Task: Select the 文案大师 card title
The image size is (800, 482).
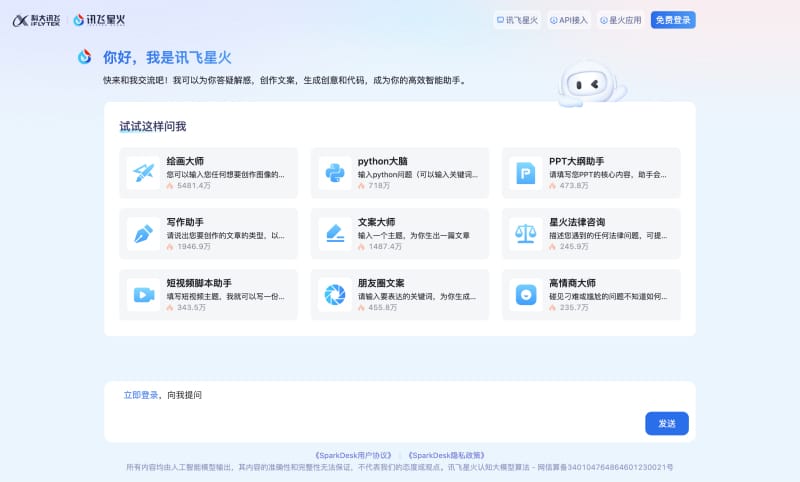Action: coord(377,222)
